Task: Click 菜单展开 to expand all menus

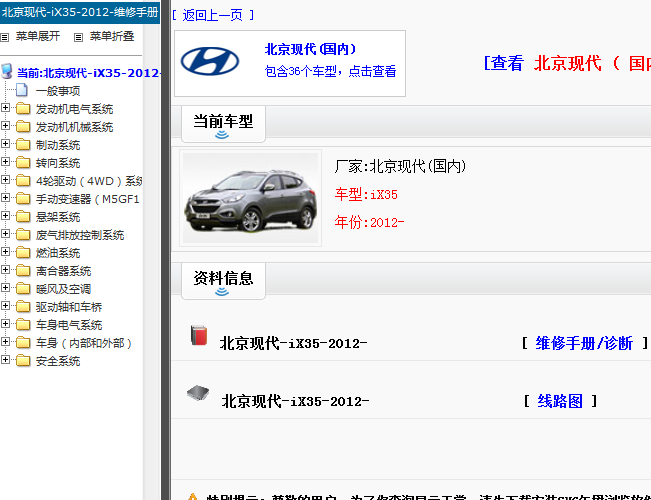Action: pyautogui.click(x=38, y=37)
